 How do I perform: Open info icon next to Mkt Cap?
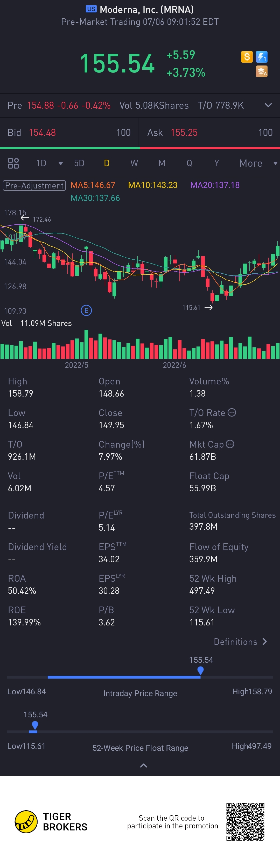click(x=230, y=444)
